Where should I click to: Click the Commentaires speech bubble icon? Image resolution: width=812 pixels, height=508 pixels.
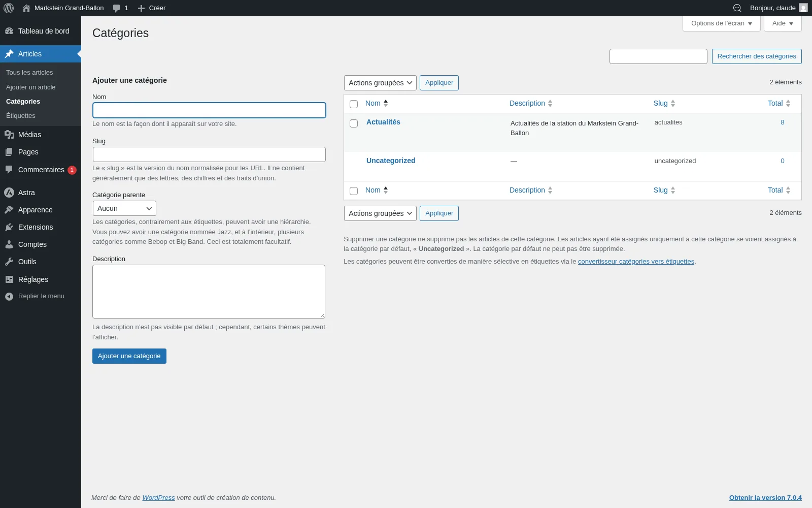point(9,170)
